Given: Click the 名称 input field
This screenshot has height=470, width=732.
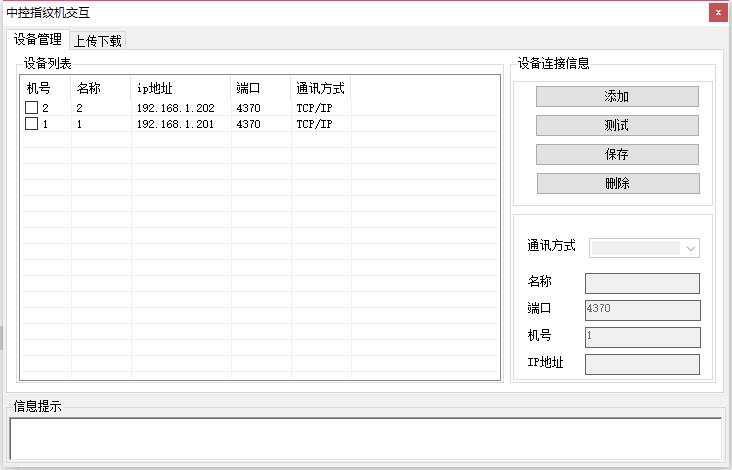Looking at the screenshot, I should click(642, 284).
